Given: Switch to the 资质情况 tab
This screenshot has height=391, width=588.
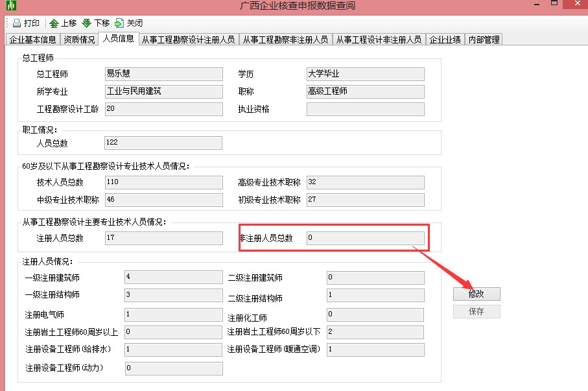Looking at the screenshot, I should [79, 40].
